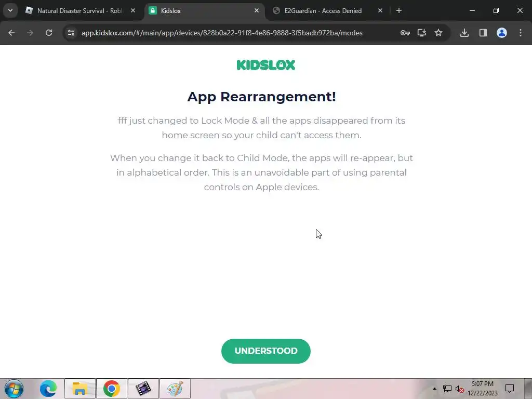Restore down the Chrome window
Viewport: 532px width, 399px height.
point(496,11)
